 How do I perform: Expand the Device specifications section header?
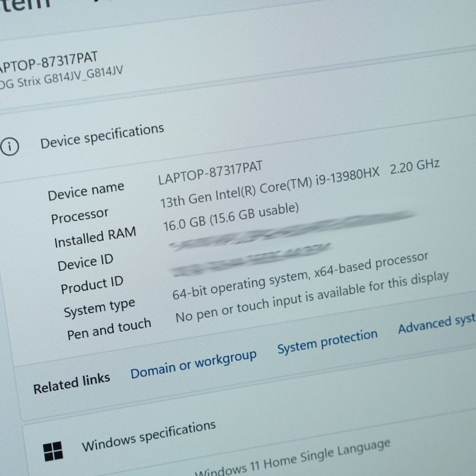pos(102,136)
